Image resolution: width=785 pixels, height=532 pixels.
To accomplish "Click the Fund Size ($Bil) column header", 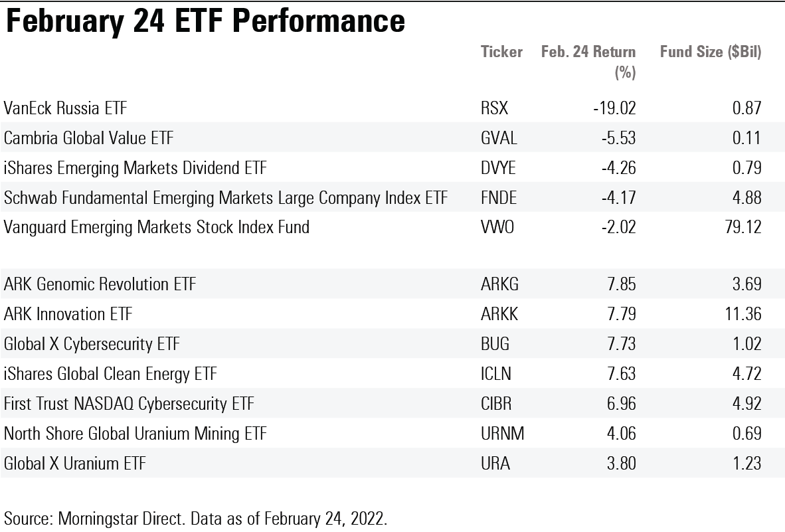I will click(x=710, y=52).
